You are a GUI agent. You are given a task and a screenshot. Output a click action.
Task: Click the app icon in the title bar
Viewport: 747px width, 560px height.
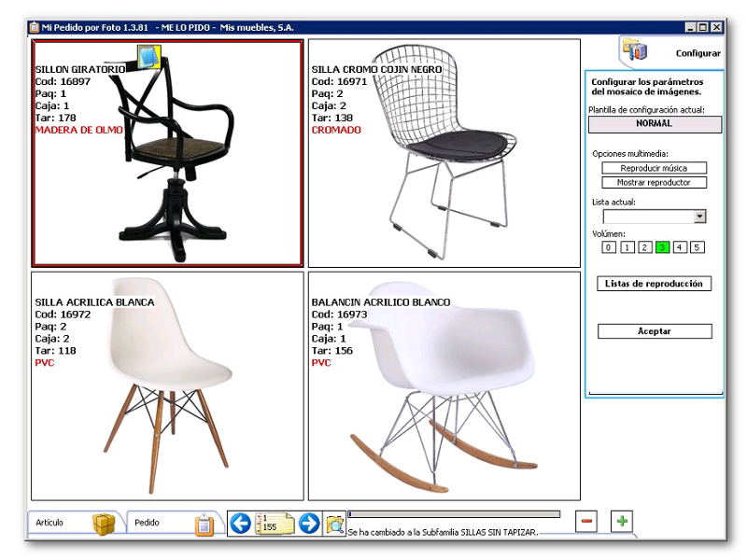point(35,28)
